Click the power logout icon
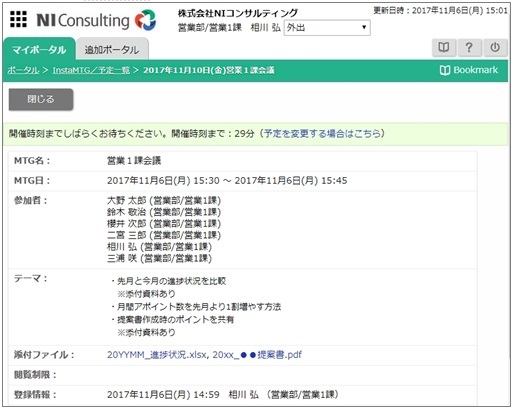Viewport: 514px width, 410px height. 495,48
